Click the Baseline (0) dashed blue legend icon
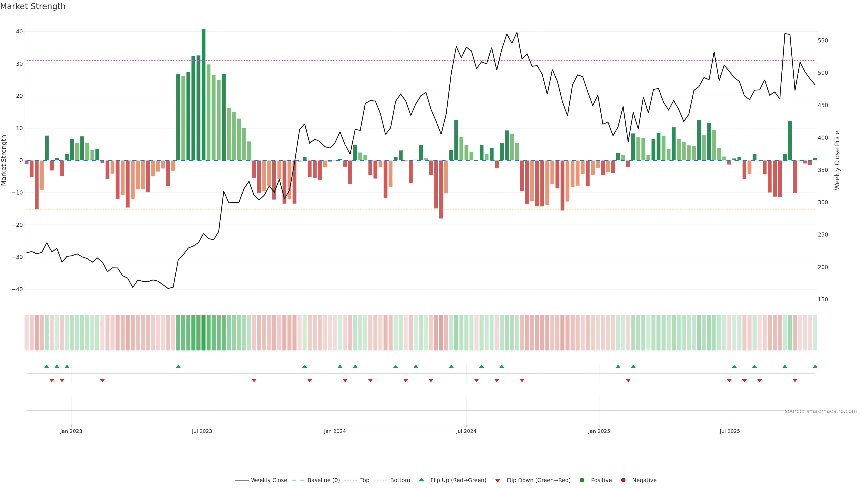Screen dimensions: 868x488 (298, 480)
